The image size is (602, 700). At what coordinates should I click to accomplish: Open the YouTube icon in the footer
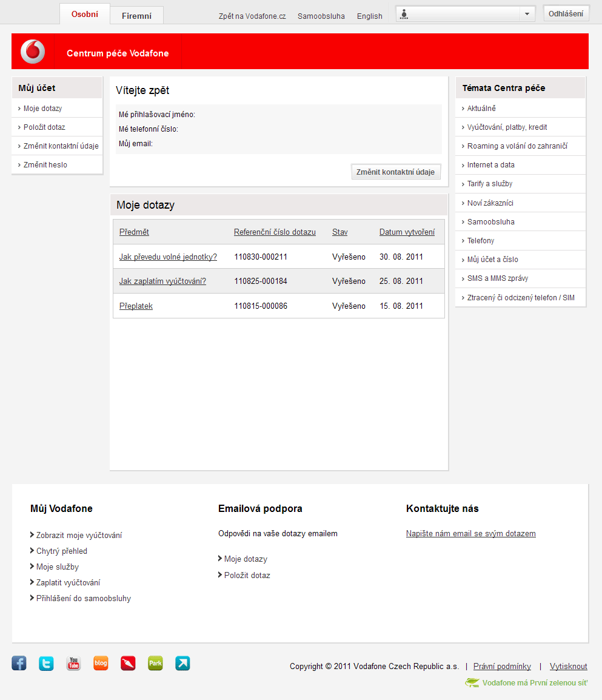point(73,664)
